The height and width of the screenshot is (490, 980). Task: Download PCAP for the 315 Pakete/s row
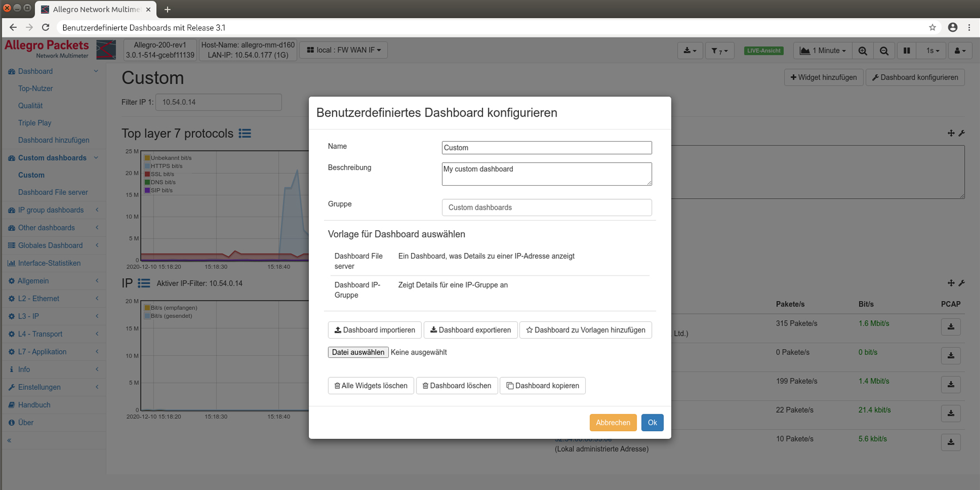pyautogui.click(x=951, y=327)
